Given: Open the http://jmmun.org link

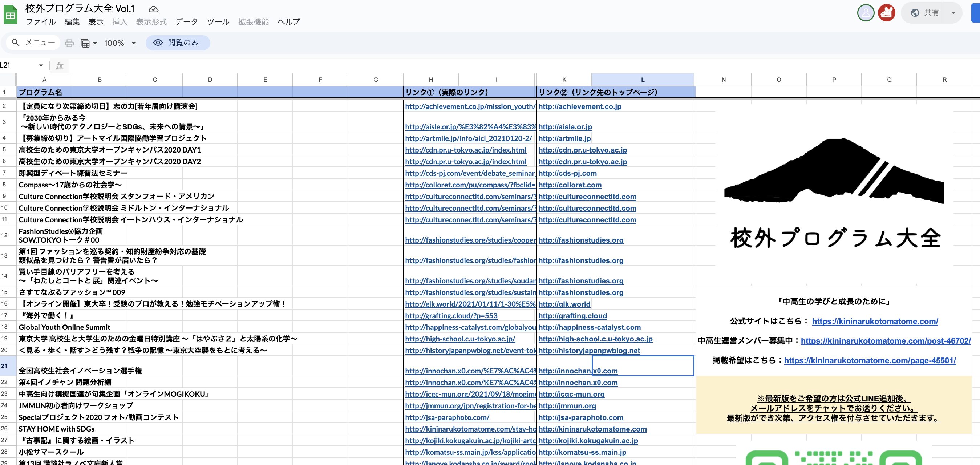Looking at the screenshot, I should point(567,406).
